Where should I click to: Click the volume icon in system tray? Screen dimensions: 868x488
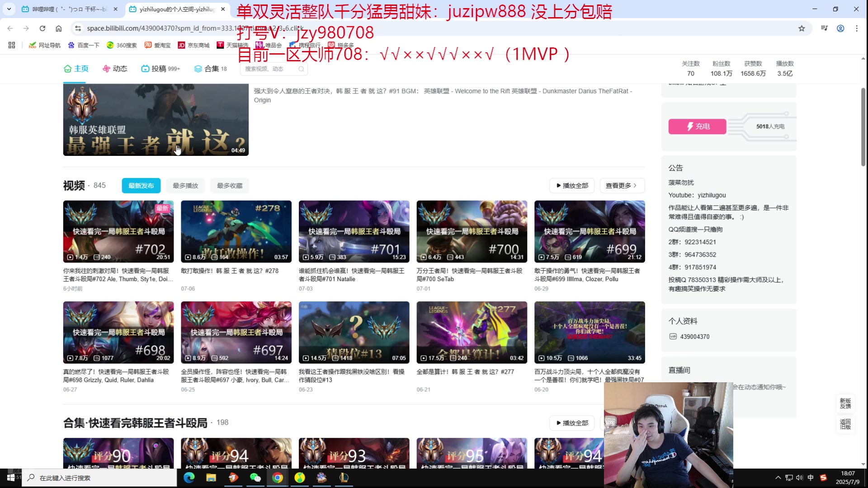click(799, 478)
